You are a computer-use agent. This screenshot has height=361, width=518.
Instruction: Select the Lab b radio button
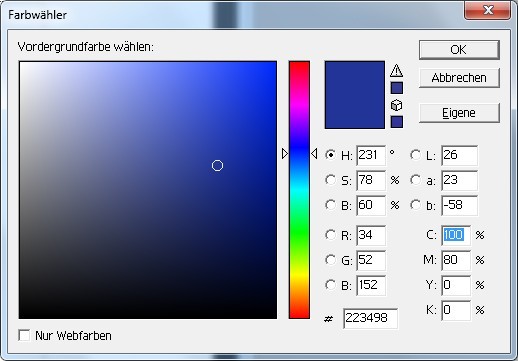pyautogui.click(x=415, y=205)
